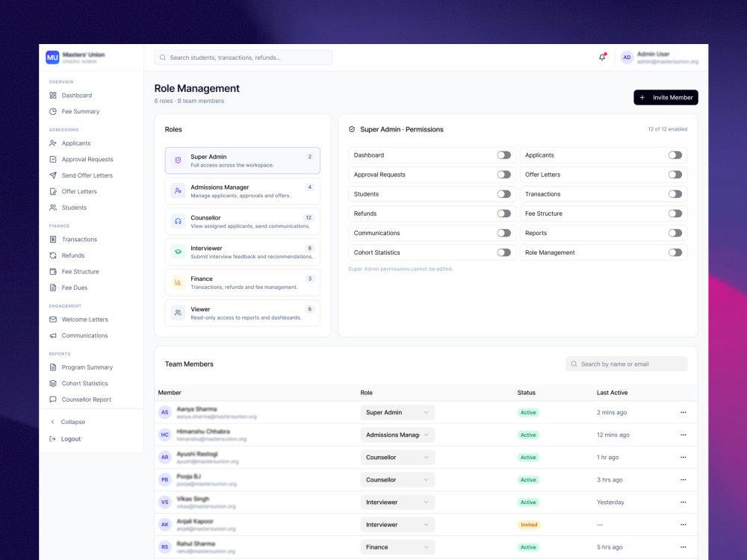Toggle the Applicants permission switch
747x560 pixels.
click(x=675, y=155)
